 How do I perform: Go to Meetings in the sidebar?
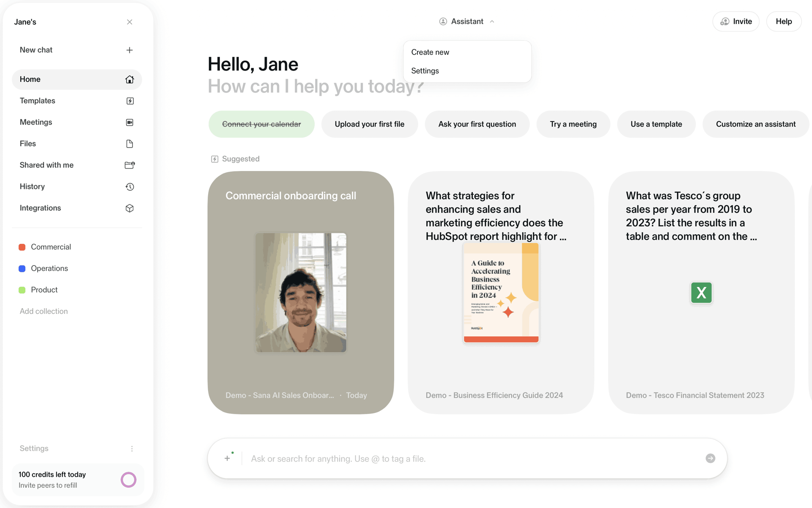pyautogui.click(x=77, y=122)
